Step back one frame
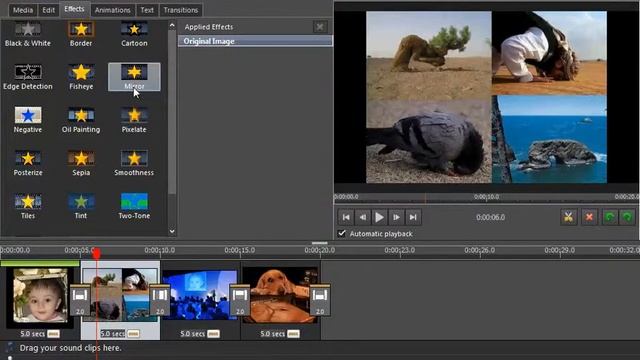640x360 pixels. point(362,217)
